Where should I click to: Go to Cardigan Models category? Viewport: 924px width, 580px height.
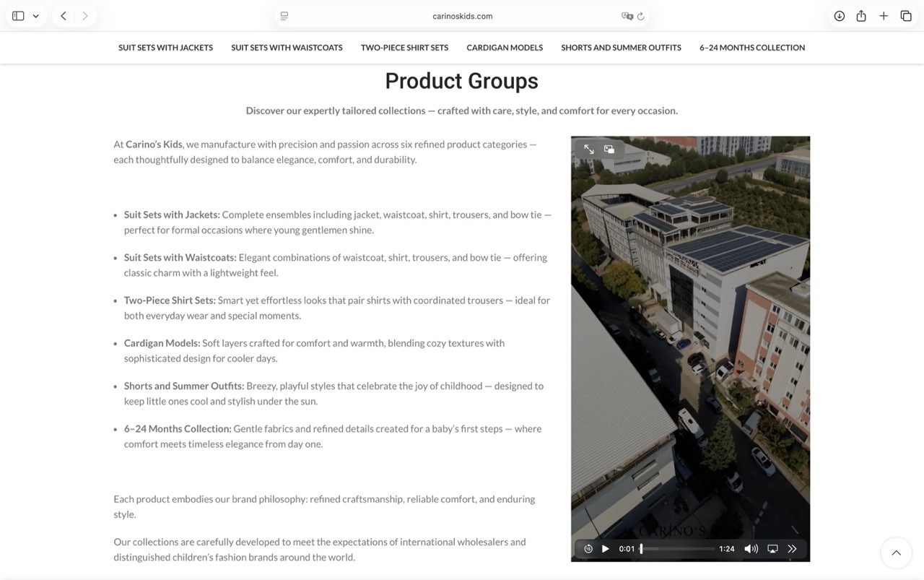(505, 48)
